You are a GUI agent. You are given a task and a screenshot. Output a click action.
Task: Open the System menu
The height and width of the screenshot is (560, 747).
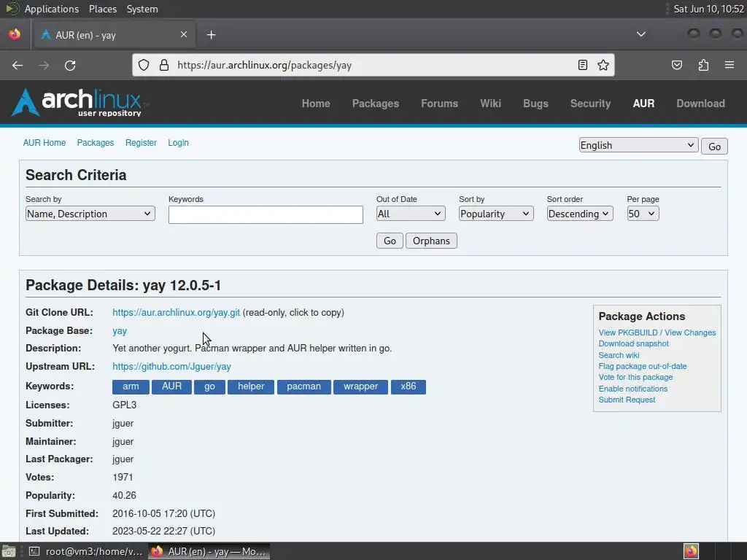[x=142, y=9]
